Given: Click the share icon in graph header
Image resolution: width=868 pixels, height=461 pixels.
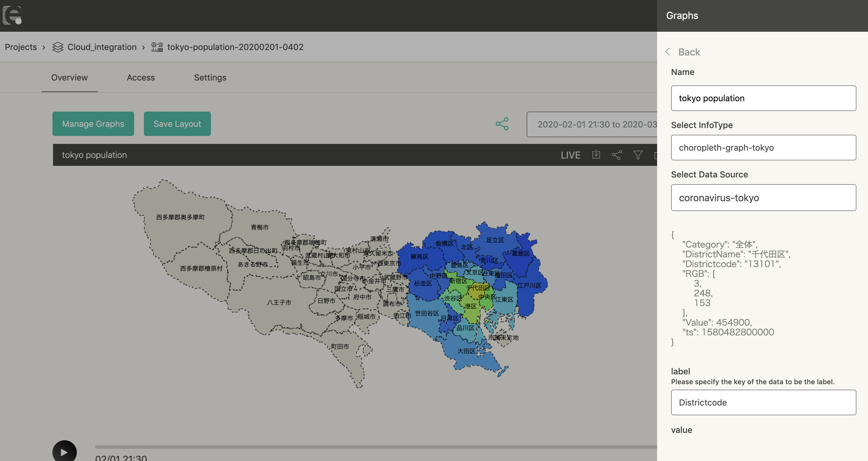Looking at the screenshot, I should click(617, 155).
